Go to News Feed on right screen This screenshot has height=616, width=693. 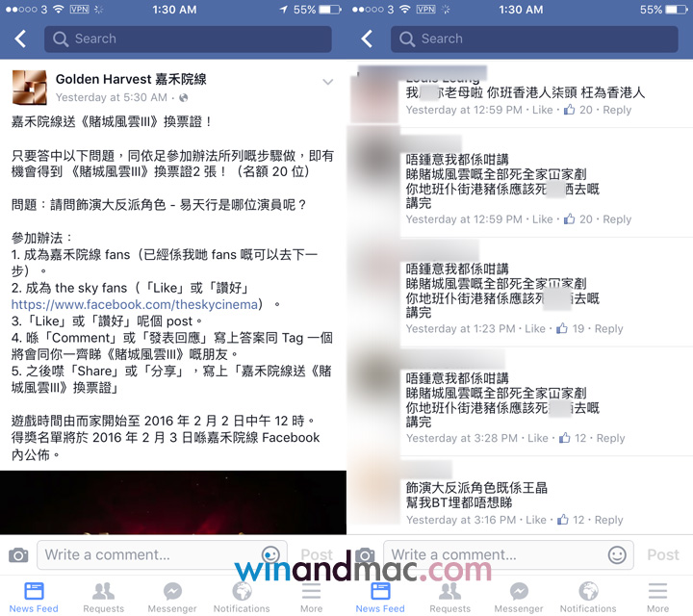[x=380, y=598]
